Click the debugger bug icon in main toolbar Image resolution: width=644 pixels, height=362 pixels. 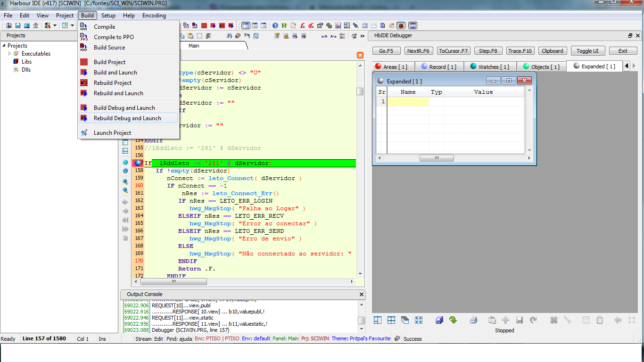[401, 25]
